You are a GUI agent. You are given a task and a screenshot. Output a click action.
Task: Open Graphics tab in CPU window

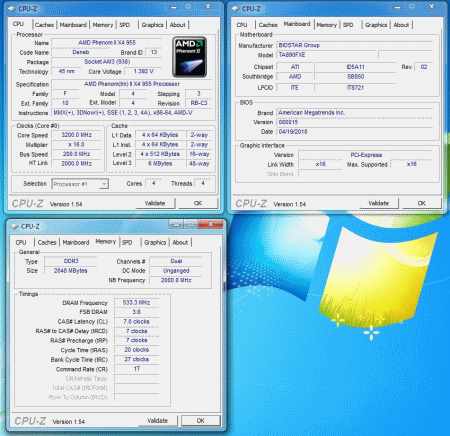pos(152,25)
